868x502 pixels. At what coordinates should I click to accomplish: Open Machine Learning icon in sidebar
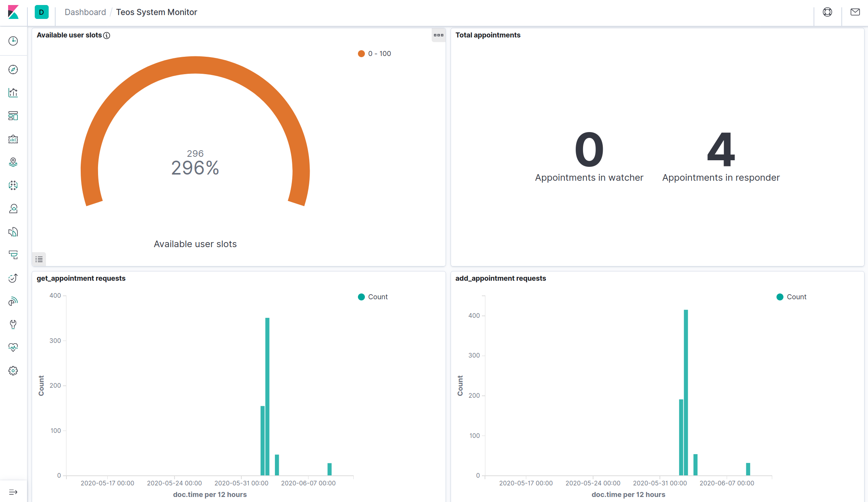pos(13,185)
